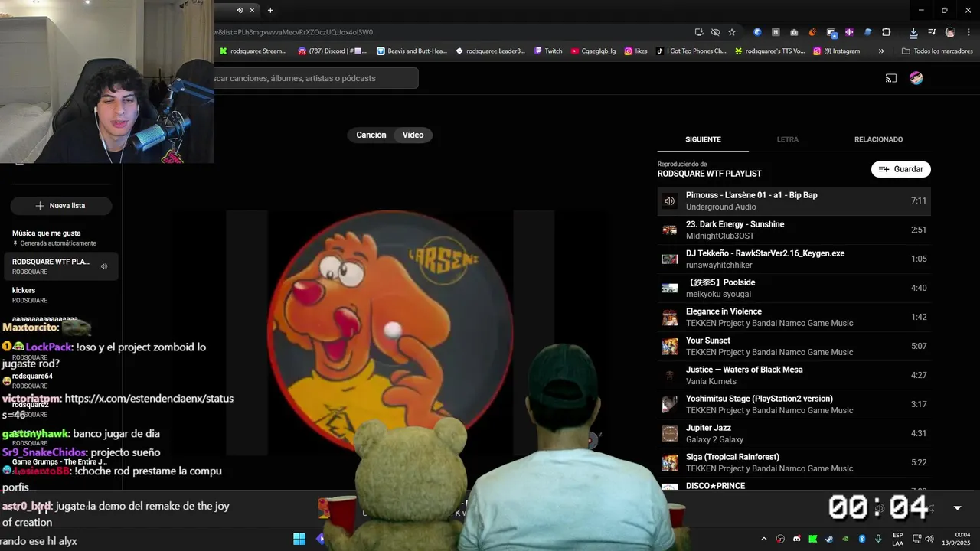Play Jupiter Jazz by Galaxy 2 Galaxy

[794, 433]
